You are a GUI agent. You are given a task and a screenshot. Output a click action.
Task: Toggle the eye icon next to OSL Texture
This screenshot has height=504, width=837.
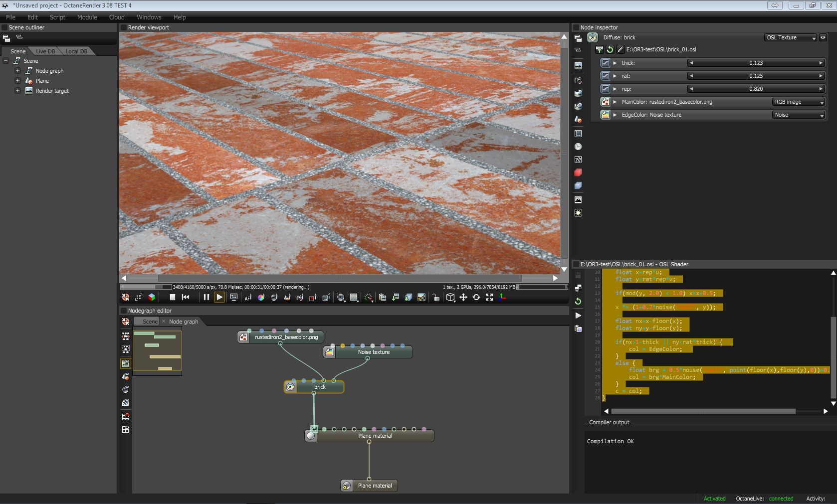pos(823,37)
